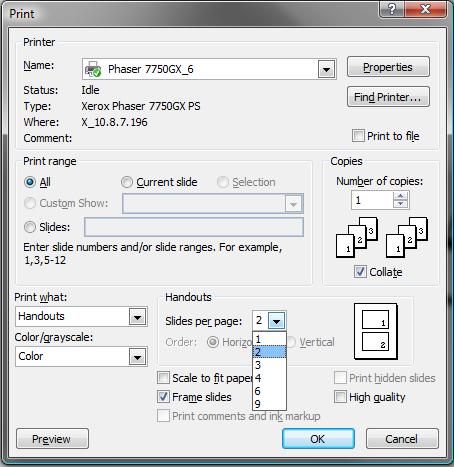Expand the Print what Handouts dropdown
This screenshot has height=467, width=455.
(137, 317)
